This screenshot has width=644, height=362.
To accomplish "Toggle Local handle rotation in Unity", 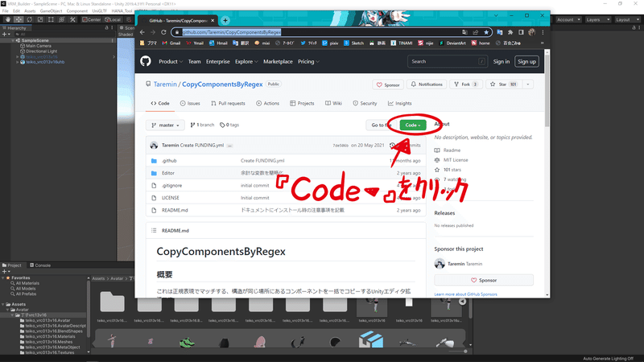I will 113,19.
